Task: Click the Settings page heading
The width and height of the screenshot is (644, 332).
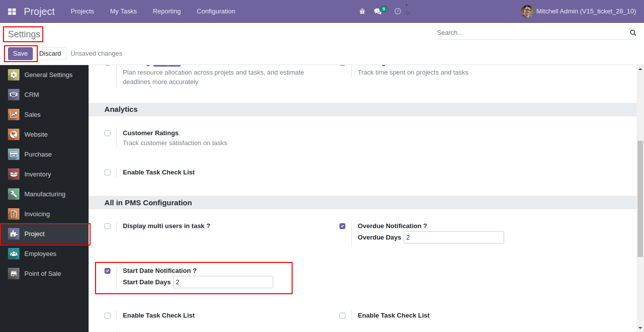Action: pos(24,34)
